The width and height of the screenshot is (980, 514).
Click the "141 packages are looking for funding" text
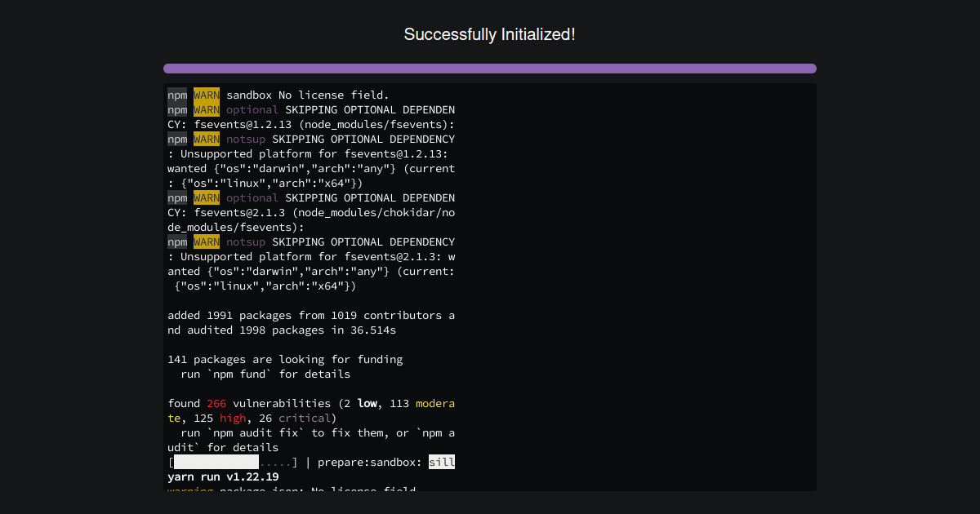(285, 359)
